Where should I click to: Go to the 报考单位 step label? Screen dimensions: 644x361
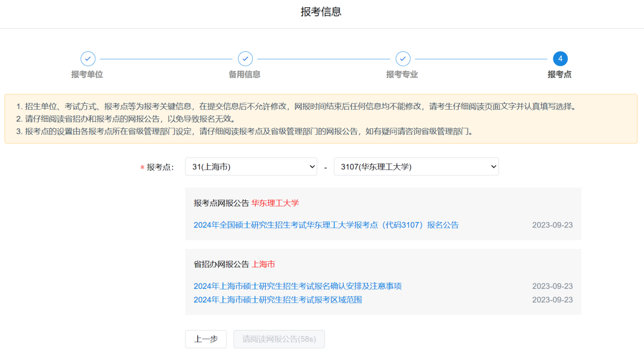[x=87, y=75]
